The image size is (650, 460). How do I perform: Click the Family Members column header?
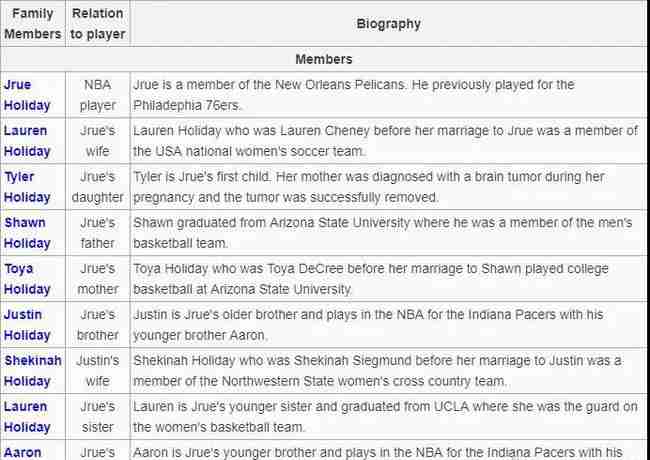[x=33, y=24]
